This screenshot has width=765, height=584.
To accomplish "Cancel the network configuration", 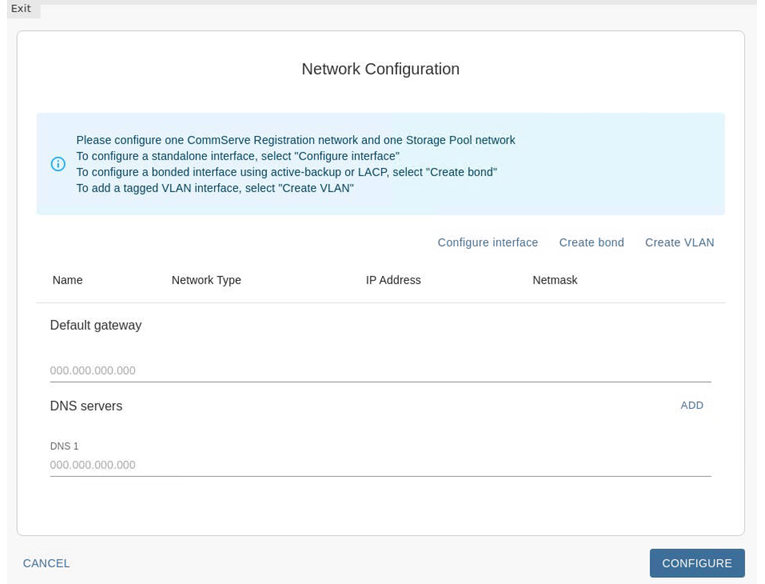I will (x=46, y=563).
